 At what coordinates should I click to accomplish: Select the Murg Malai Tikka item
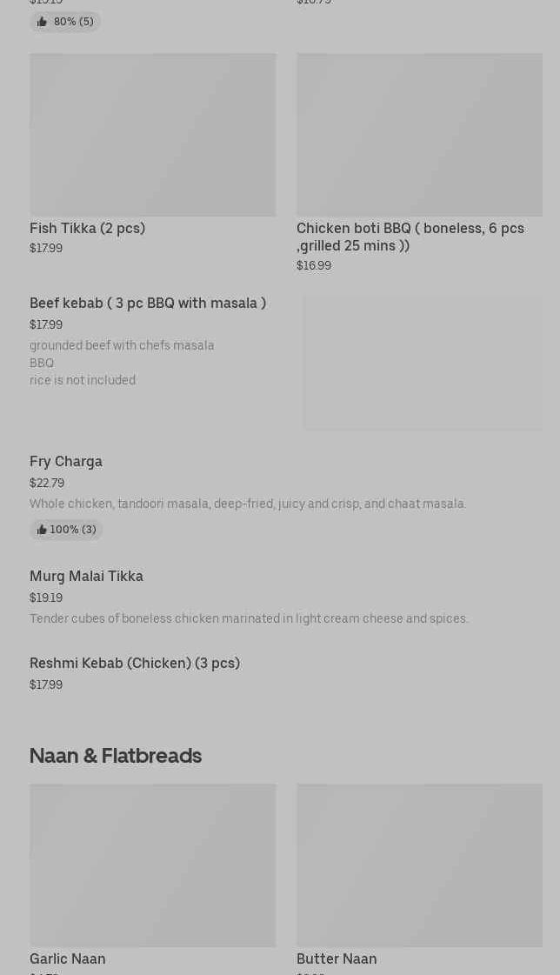86,576
